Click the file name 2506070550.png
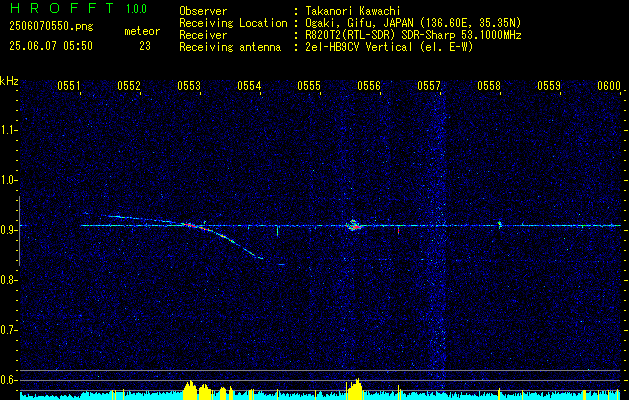Screen dimensions: 629x400 [51, 27]
